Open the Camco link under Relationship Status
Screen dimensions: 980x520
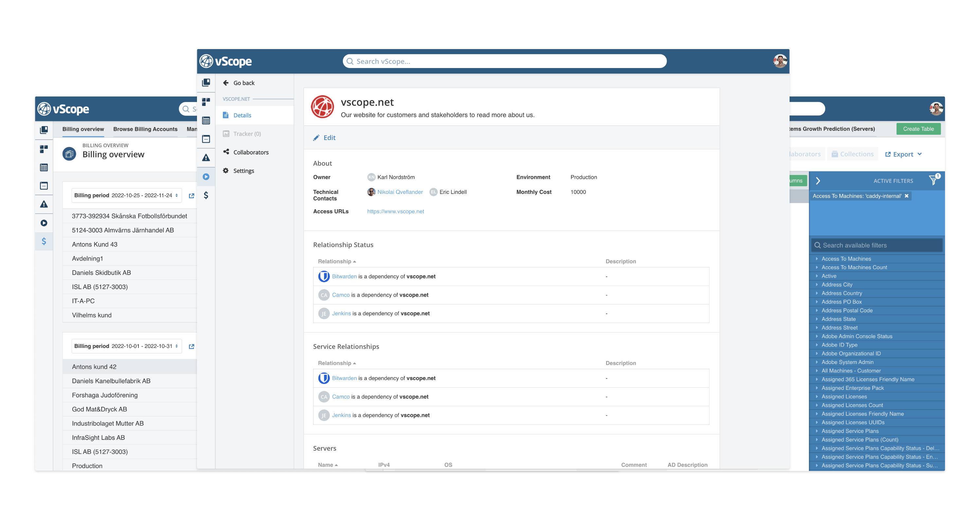(x=341, y=295)
